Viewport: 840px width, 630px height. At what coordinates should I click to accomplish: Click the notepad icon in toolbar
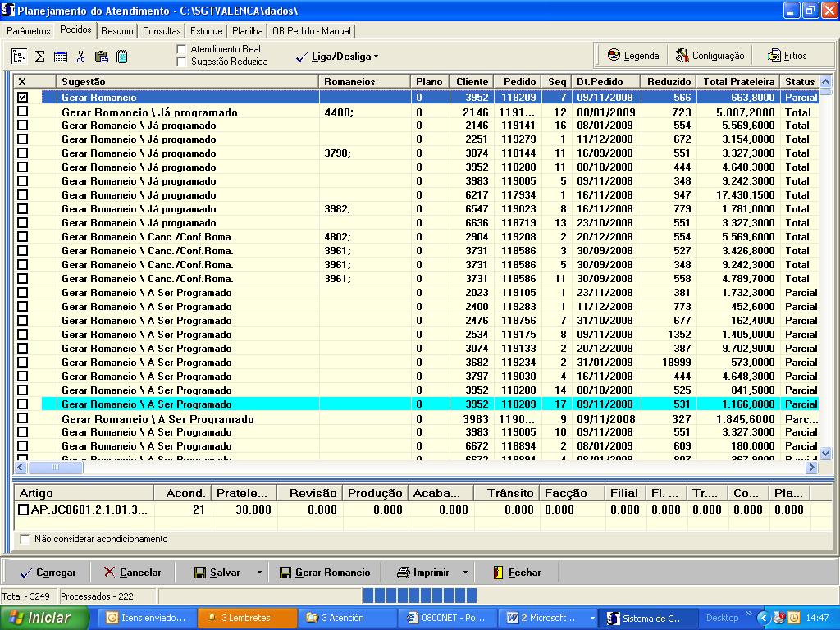pyautogui.click(x=122, y=57)
